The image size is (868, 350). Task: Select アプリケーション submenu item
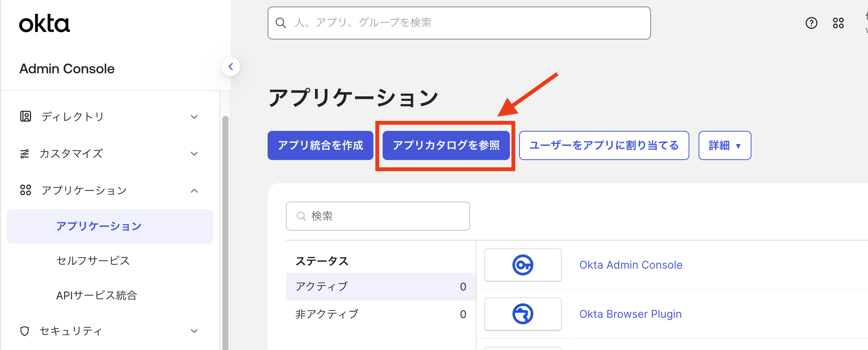[110, 226]
